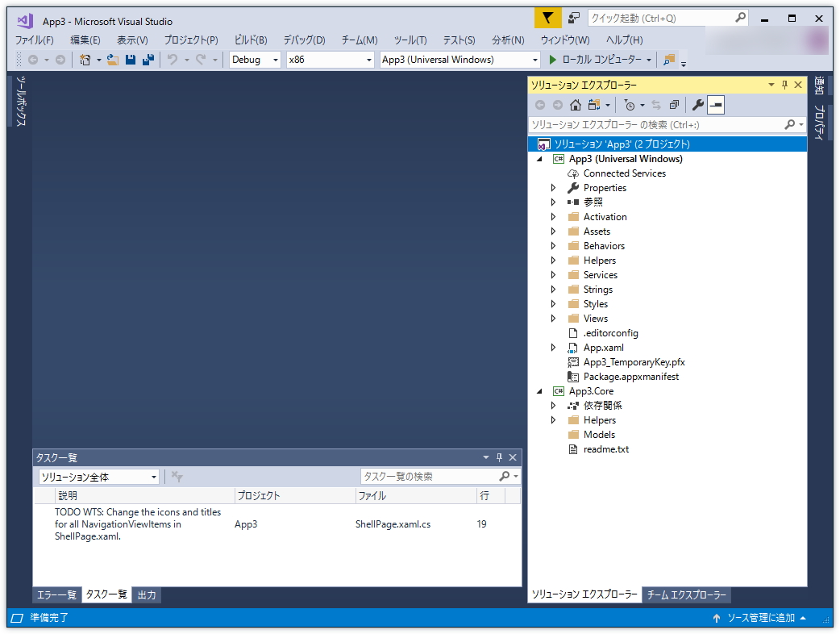Open the toolbox side tab
Image resolution: width=840 pixels, height=634 pixels.
[20, 102]
